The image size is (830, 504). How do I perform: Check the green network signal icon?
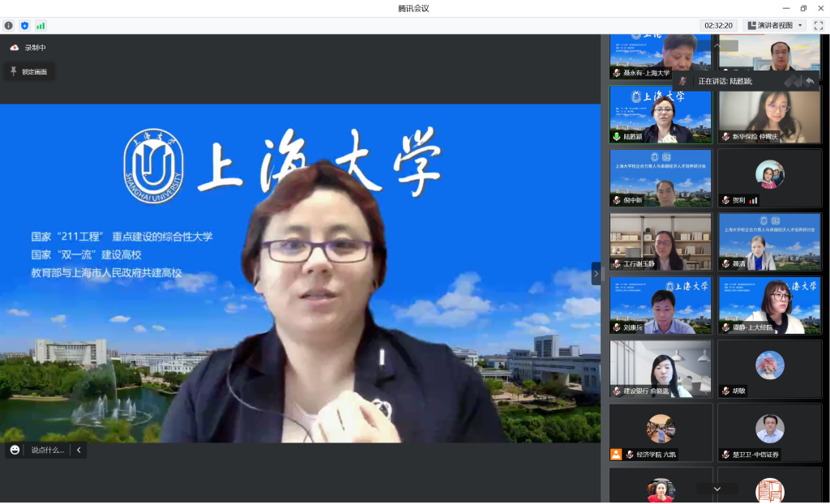click(x=41, y=25)
